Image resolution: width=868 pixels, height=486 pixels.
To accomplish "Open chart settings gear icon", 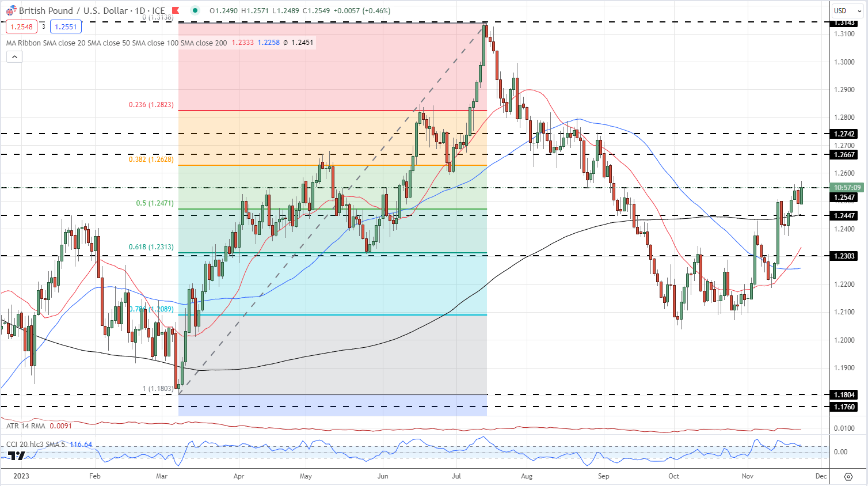I will click(x=848, y=476).
